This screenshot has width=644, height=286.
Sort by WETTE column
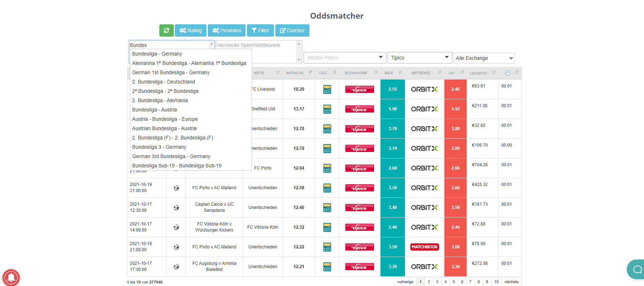266,73
